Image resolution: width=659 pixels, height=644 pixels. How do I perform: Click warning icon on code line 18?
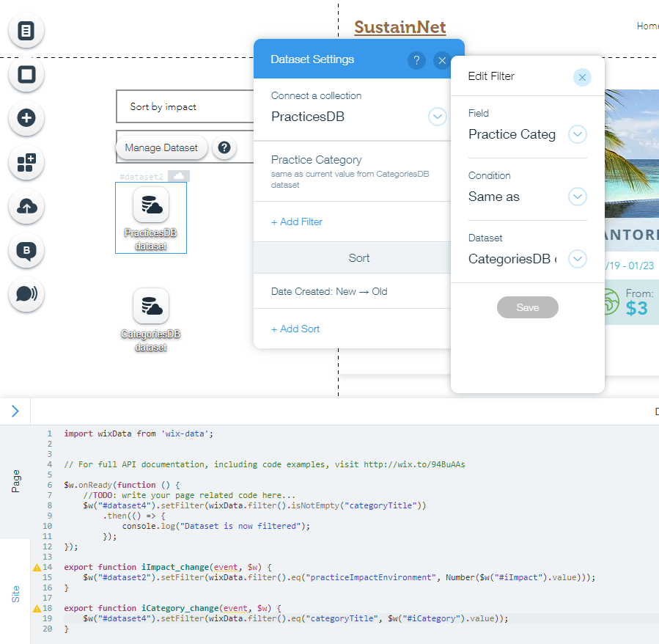point(37,608)
